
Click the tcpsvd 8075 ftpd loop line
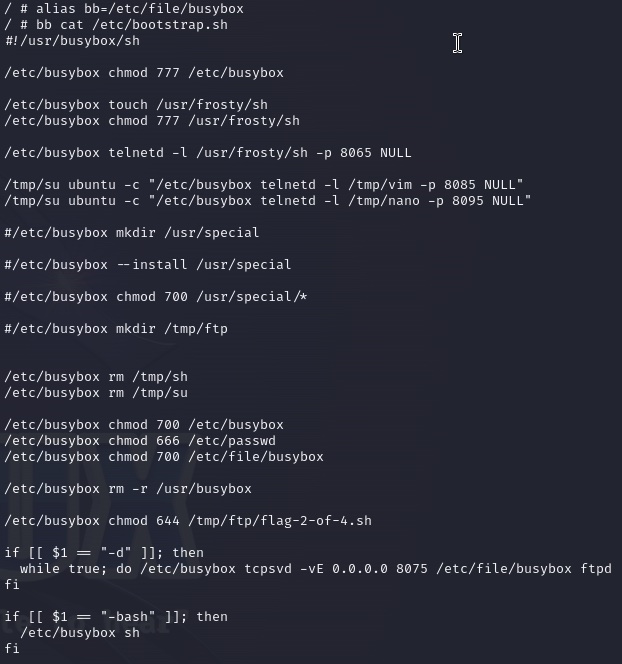(x=316, y=569)
